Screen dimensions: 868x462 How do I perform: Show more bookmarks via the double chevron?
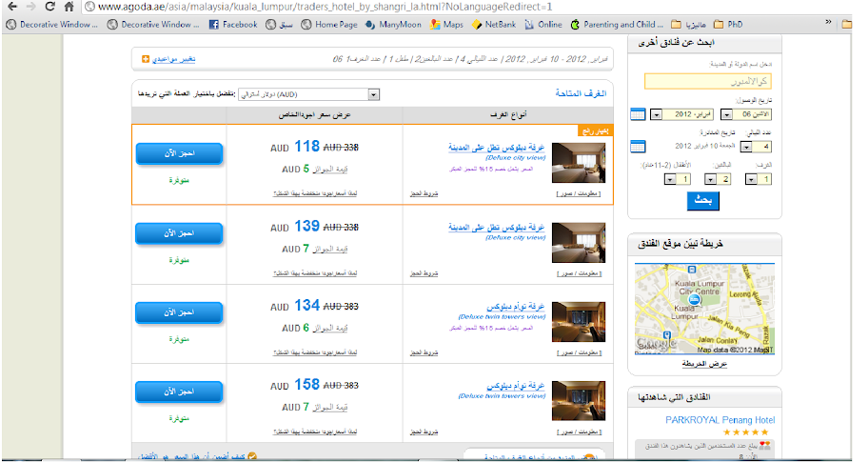pos(828,22)
